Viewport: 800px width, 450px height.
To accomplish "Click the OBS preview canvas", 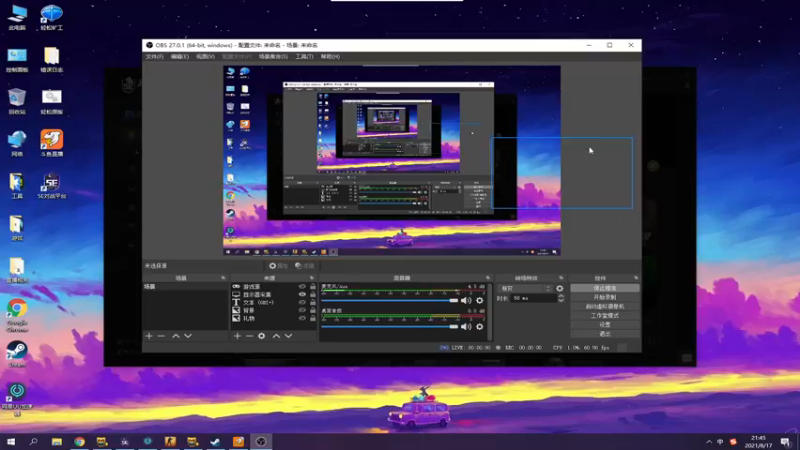I will tap(392, 160).
